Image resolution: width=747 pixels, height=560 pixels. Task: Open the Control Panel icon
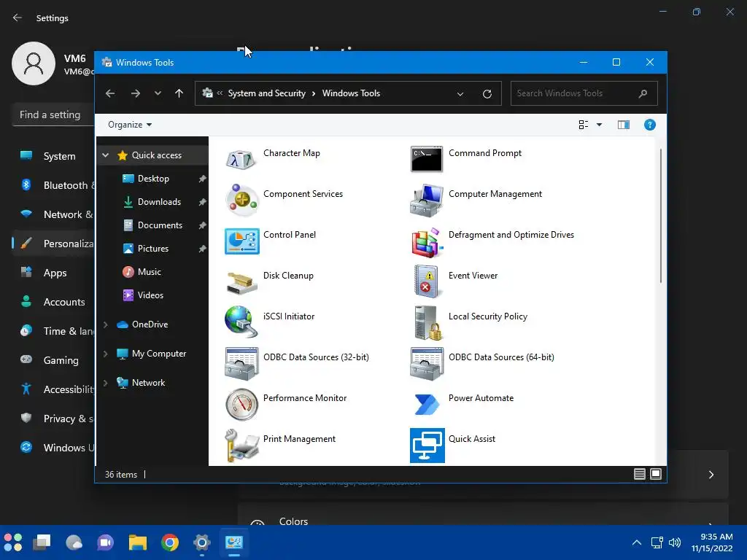[242, 241]
